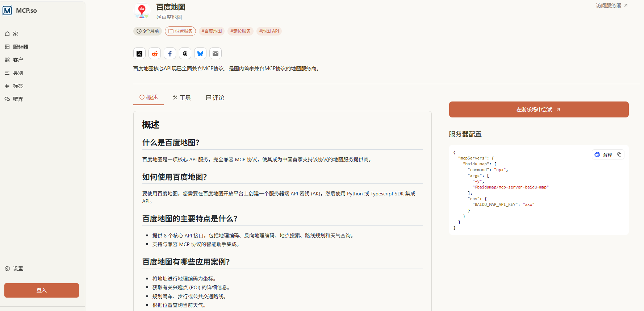The height and width of the screenshot is (311, 644).
Task: Switch to the 概述 overview tab
Action: coord(149,98)
